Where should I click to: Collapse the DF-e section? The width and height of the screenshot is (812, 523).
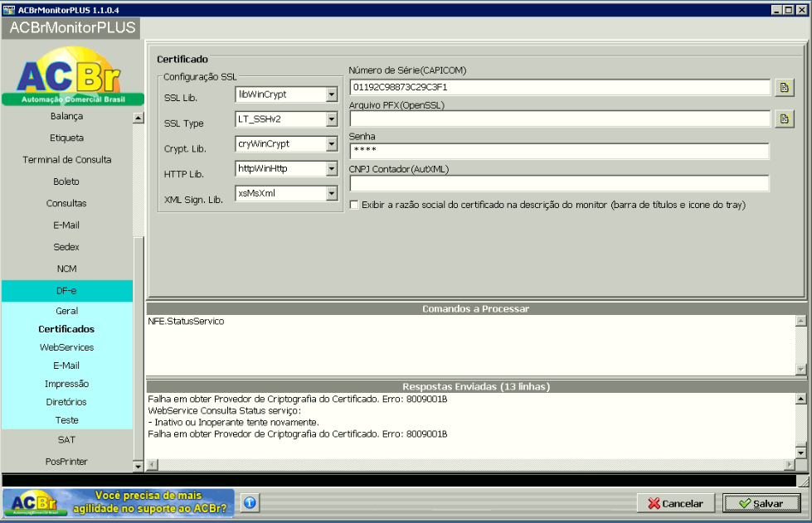[67, 291]
